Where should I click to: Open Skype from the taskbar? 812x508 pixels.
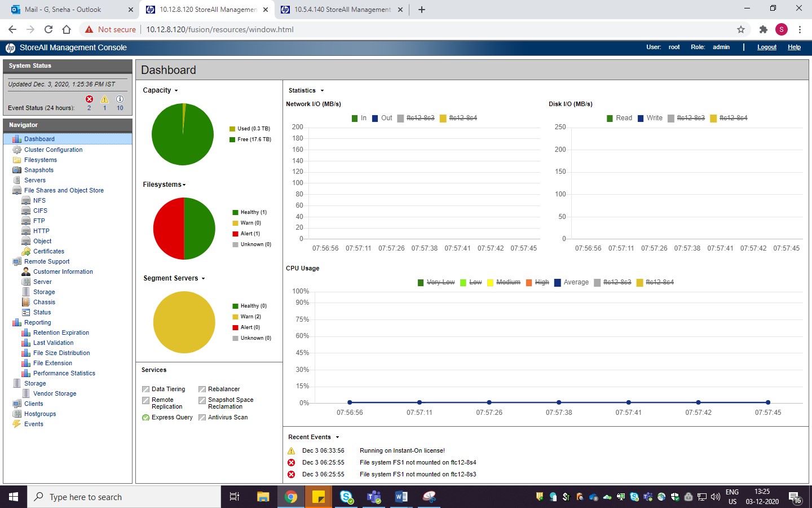tap(346, 497)
